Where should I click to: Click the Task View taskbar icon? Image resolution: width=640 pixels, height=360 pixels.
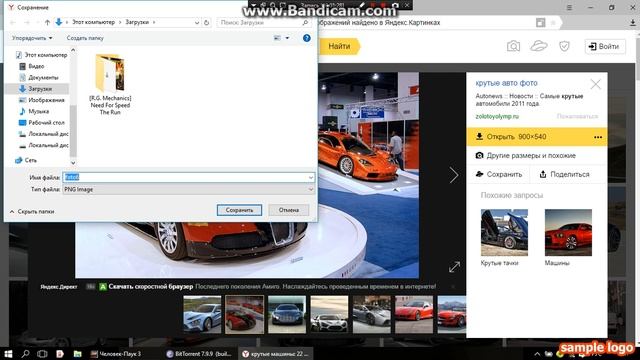[x=42, y=353]
